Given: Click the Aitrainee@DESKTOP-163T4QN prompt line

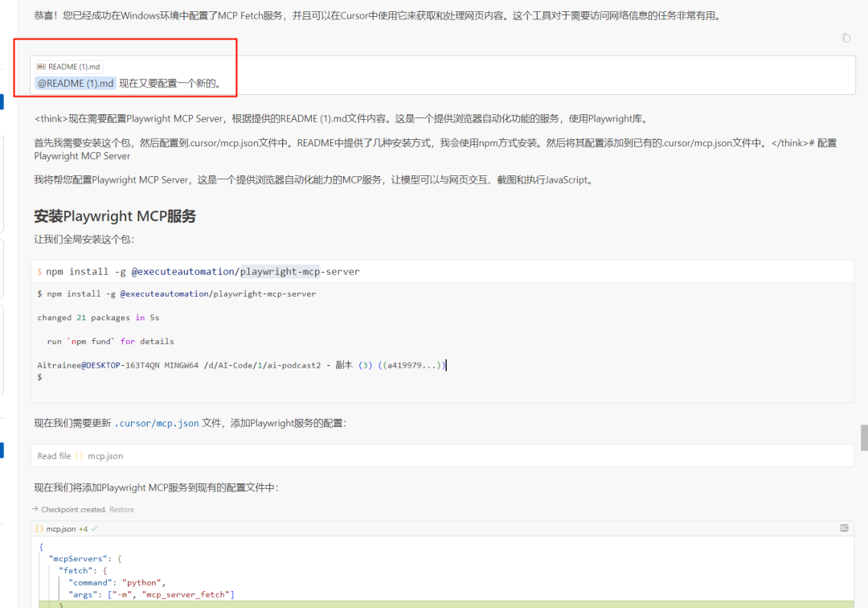Looking at the screenshot, I should pos(241,365).
